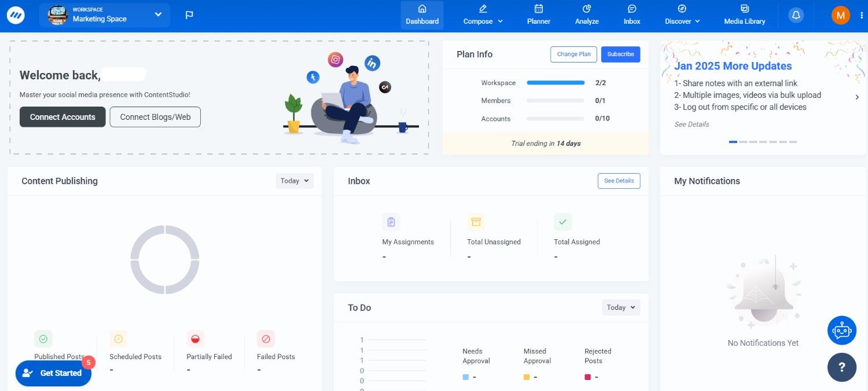Open the Marketing Space workspace selector

(104, 15)
